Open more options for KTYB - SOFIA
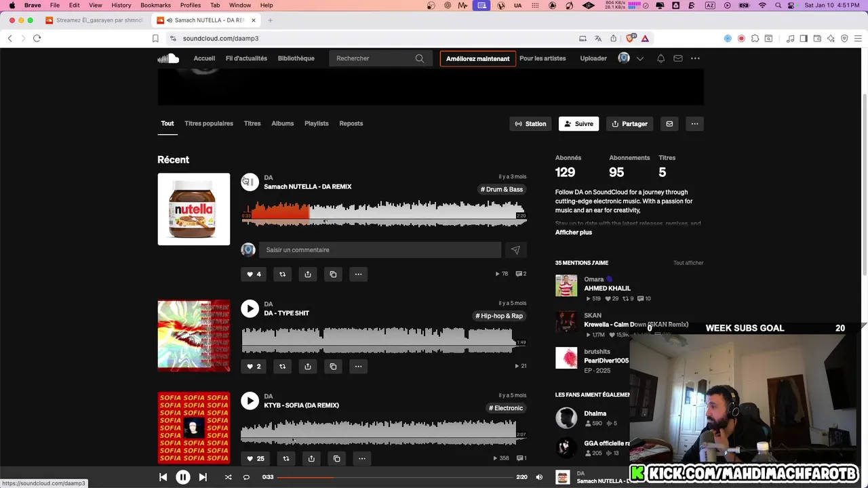Screen dimensions: 868x488 click(361, 458)
